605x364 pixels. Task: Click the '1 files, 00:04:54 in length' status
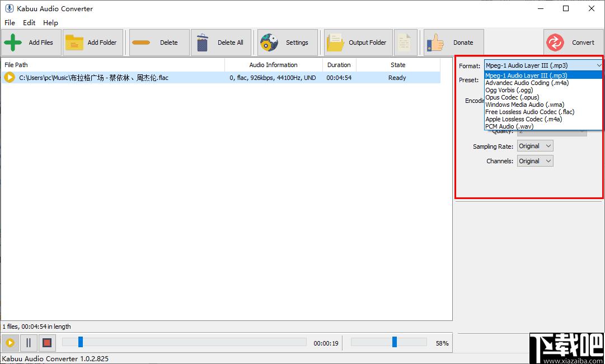tap(36, 327)
